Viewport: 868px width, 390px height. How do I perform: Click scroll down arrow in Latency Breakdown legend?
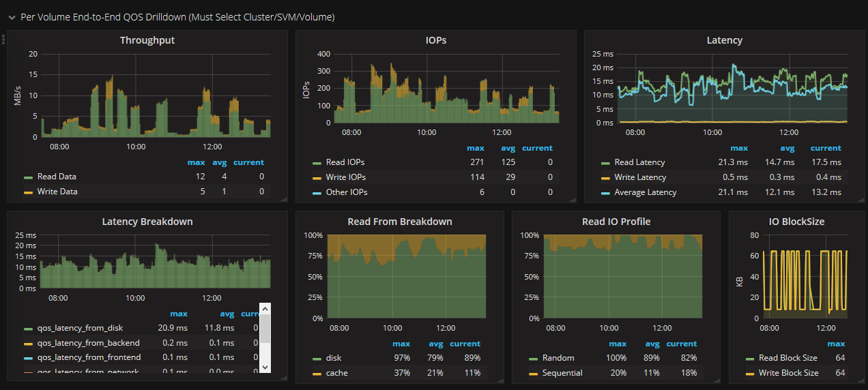(265, 367)
